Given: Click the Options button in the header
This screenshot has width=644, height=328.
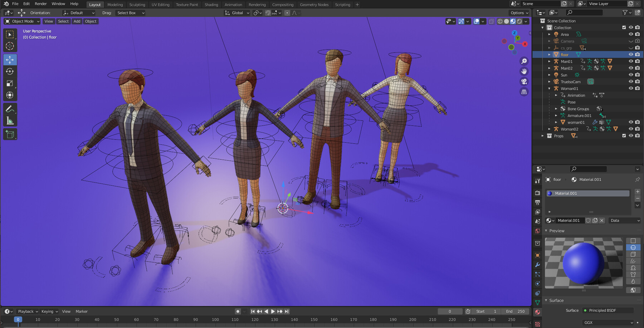Looking at the screenshot, I should coord(518,13).
